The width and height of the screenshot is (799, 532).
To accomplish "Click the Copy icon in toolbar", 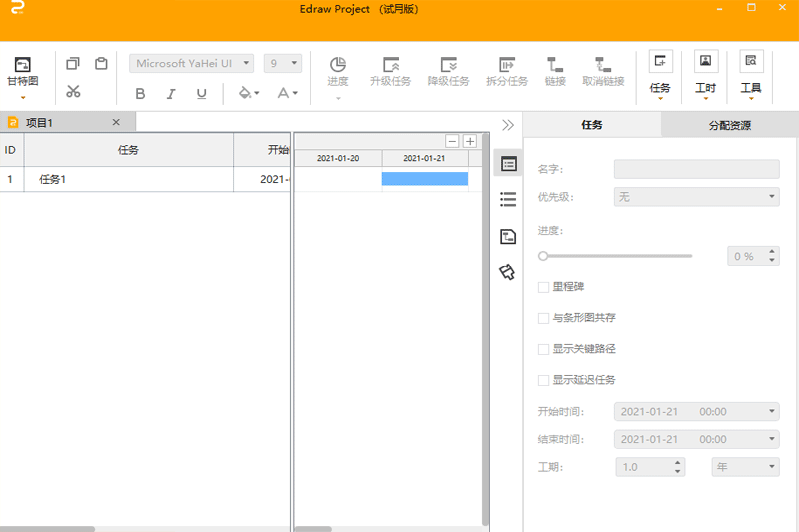I will [x=73, y=64].
